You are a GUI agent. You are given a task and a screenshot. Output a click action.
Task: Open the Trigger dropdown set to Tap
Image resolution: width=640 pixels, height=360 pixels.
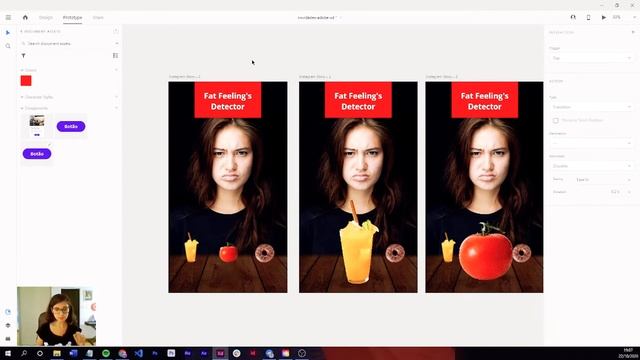point(591,58)
